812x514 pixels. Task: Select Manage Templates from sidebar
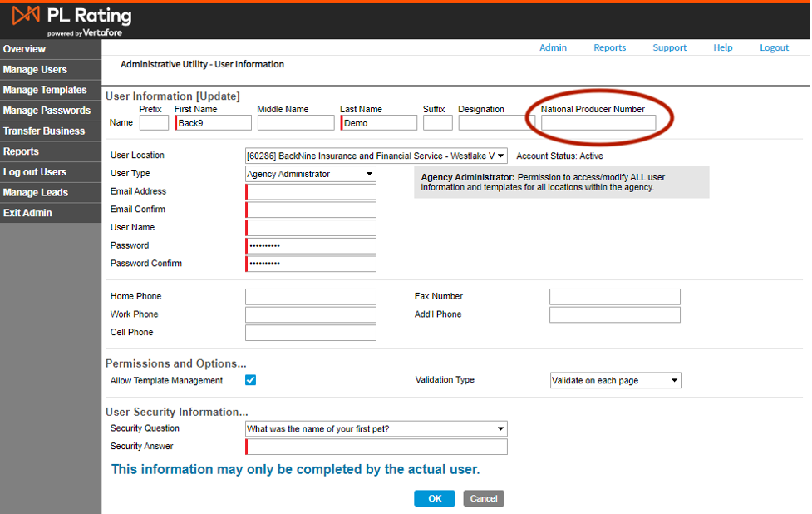tap(45, 90)
